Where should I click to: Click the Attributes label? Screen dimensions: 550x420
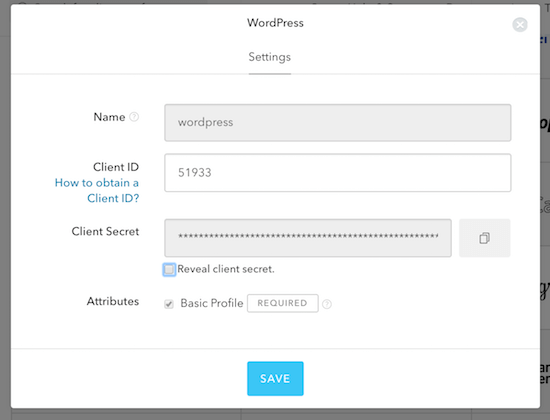pos(113,301)
